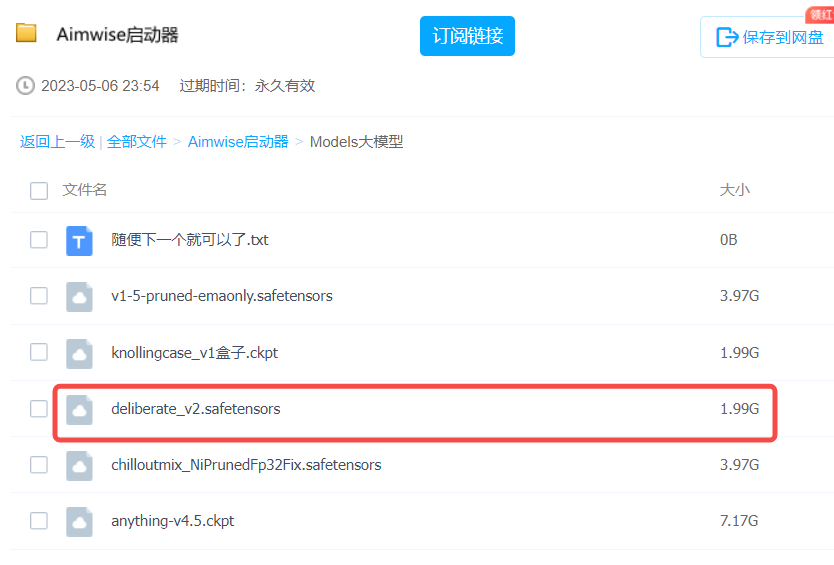Click the file icon for deliberate_v2.safetensors
This screenshot has width=834, height=565.
point(79,409)
